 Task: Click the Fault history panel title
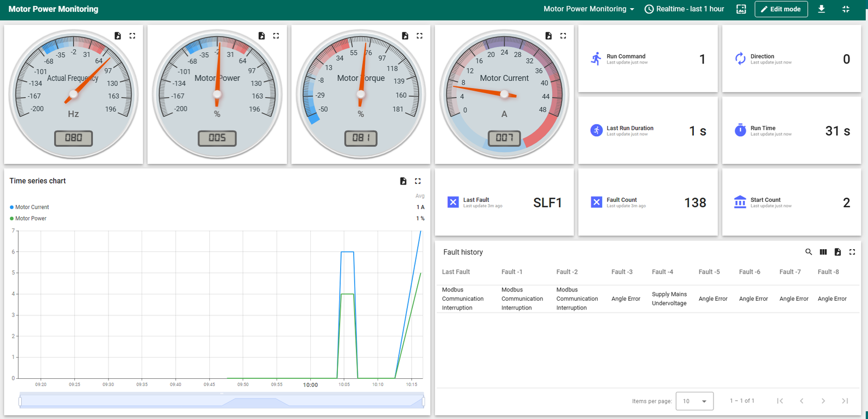click(463, 252)
